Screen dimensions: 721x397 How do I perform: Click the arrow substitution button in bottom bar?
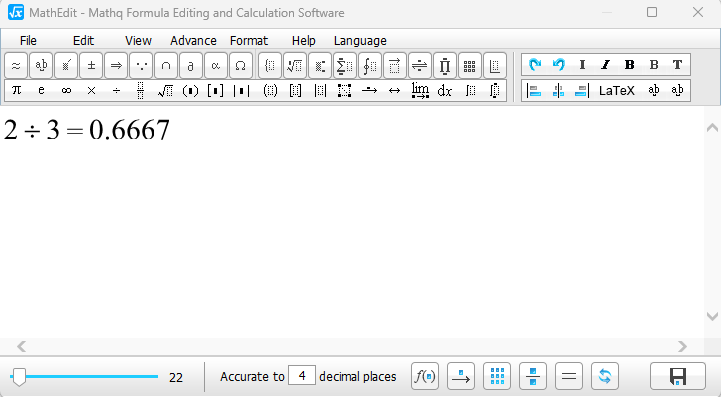pyautogui.click(x=461, y=376)
